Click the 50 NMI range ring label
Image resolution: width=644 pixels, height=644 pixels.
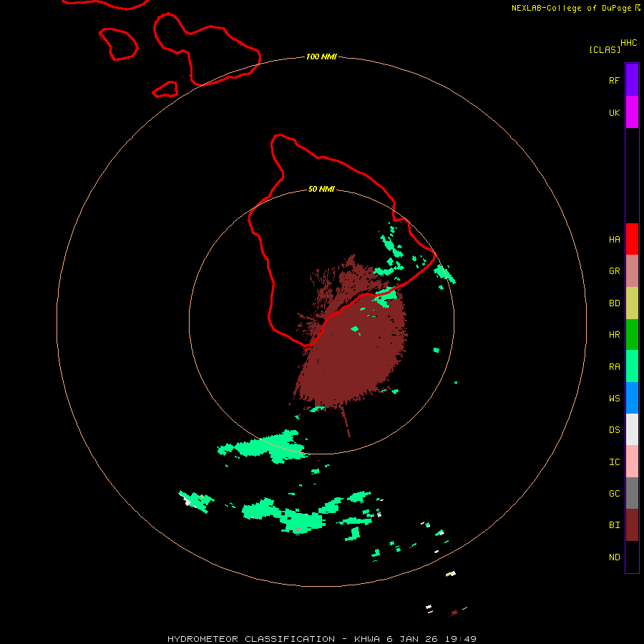pos(321,189)
